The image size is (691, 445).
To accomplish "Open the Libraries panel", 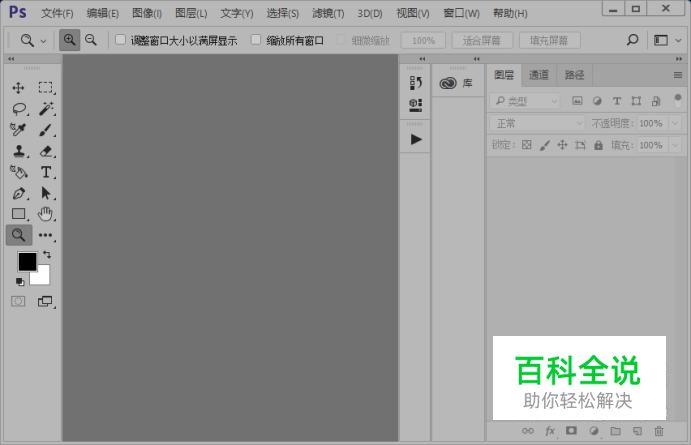I will click(456, 83).
